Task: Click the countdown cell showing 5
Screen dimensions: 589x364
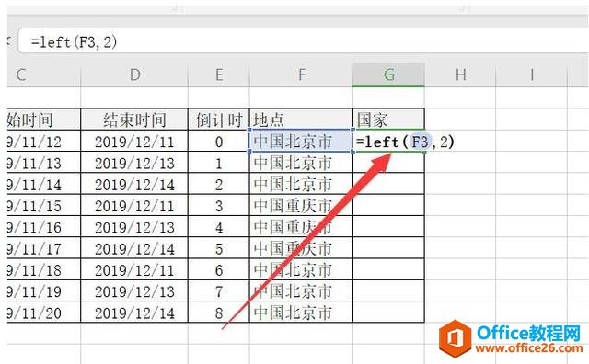Action: tap(219, 248)
